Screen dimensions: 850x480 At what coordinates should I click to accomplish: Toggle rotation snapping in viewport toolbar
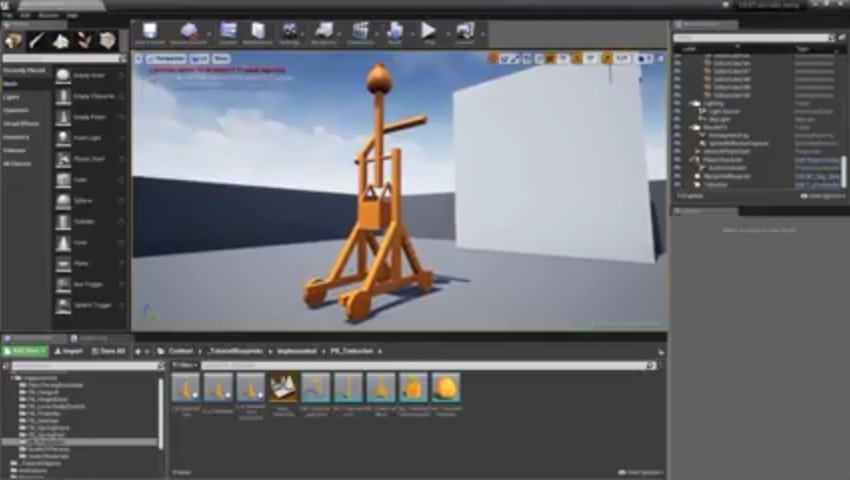pos(577,59)
